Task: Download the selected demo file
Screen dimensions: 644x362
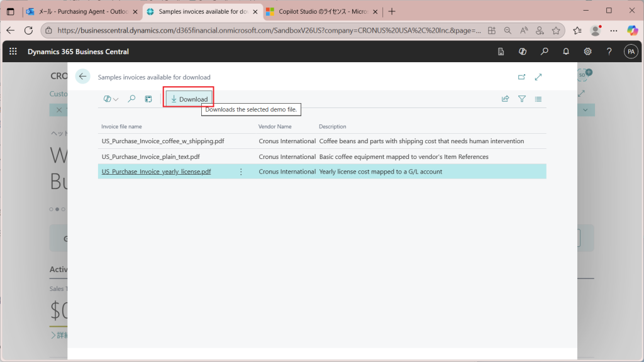Action: coord(189,99)
